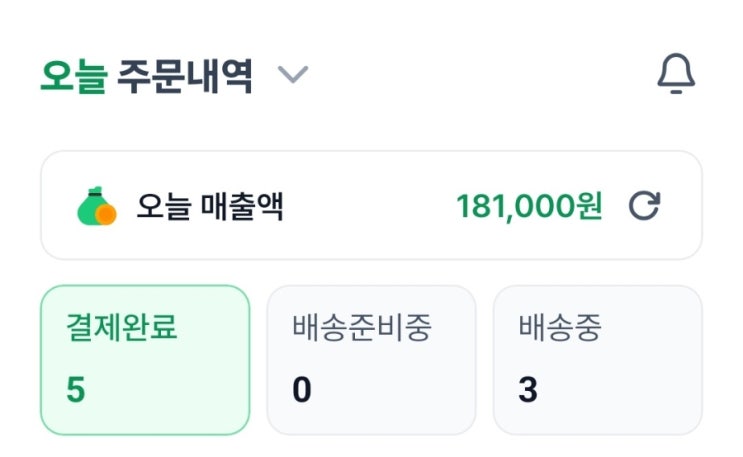
Task: Click the orange coin on the money bag
Action: tap(106, 213)
